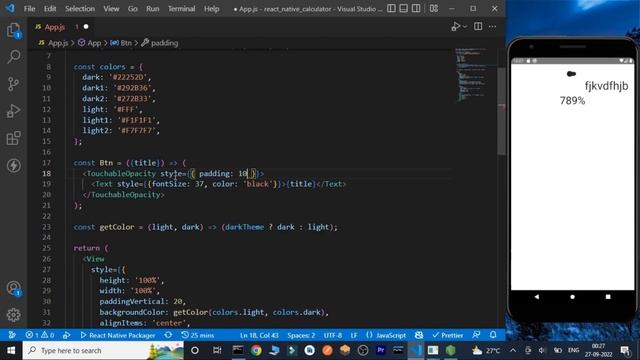Change encoding via UTF-8 status item
This screenshot has width=640, height=360.
(333, 335)
